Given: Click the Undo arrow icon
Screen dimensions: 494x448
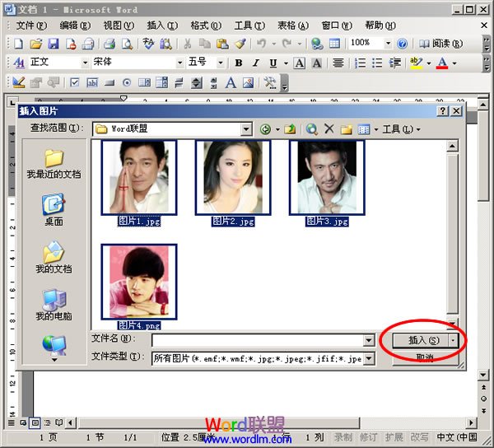Looking at the screenshot, I should click(x=261, y=44).
